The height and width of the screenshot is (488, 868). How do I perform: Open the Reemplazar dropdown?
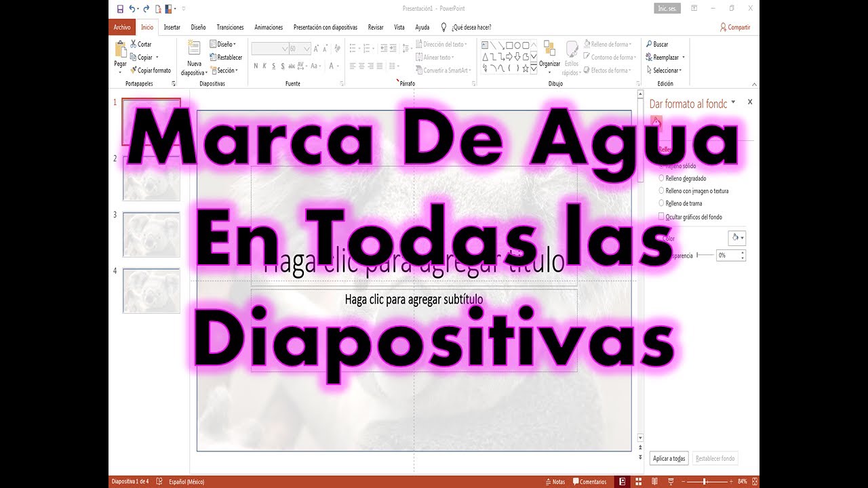click(684, 58)
